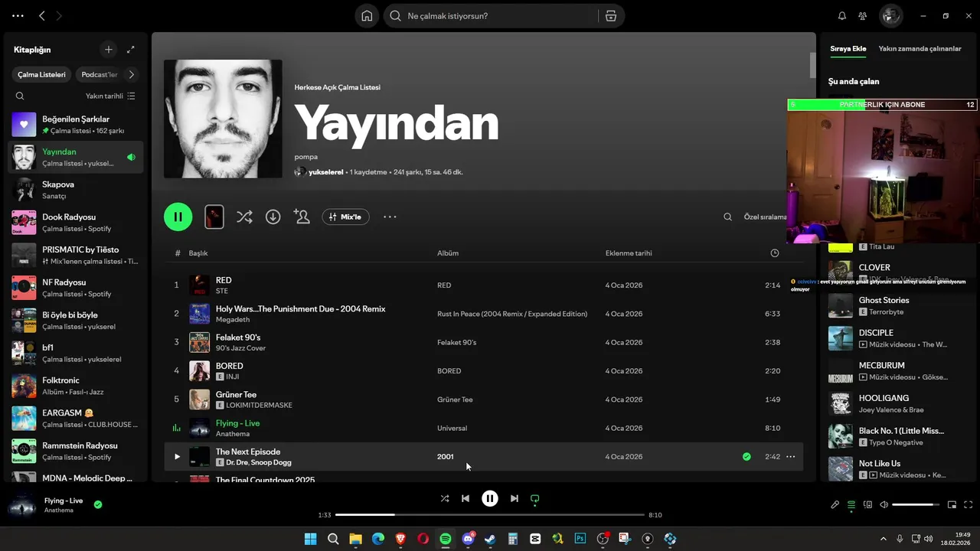
Task: Toggle liked checkmark for Flying - Live
Action: point(98,504)
